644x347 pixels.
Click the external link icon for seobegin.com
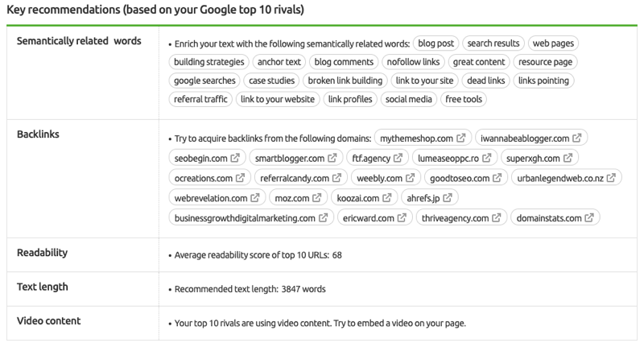pos(235,158)
